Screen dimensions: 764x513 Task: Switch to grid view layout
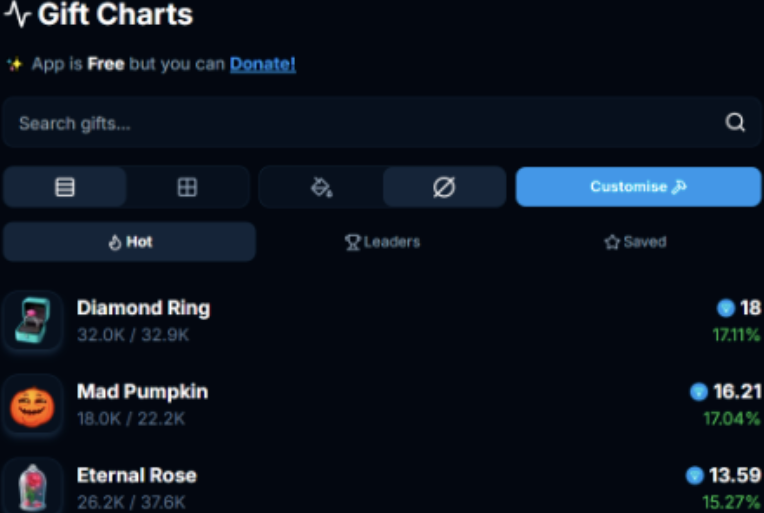(187, 187)
